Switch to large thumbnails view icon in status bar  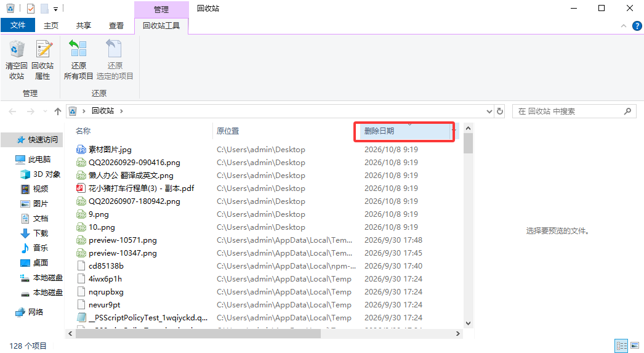[x=635, y=345]
